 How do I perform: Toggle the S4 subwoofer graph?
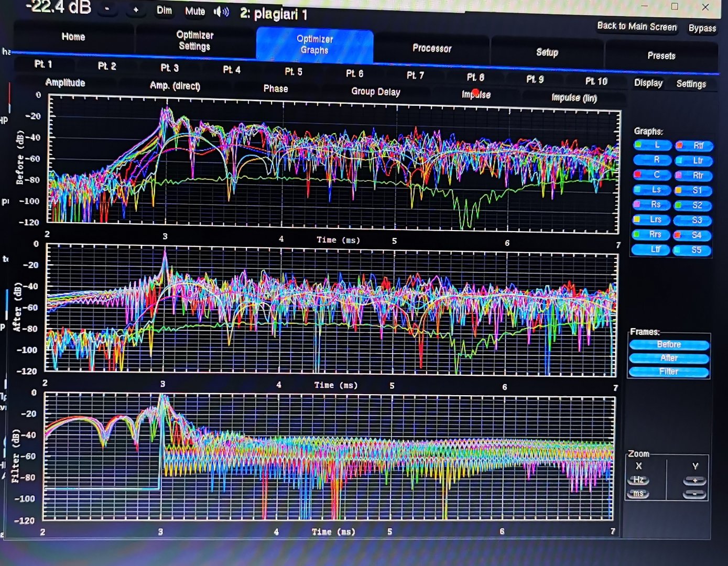(x=692, y=235)
